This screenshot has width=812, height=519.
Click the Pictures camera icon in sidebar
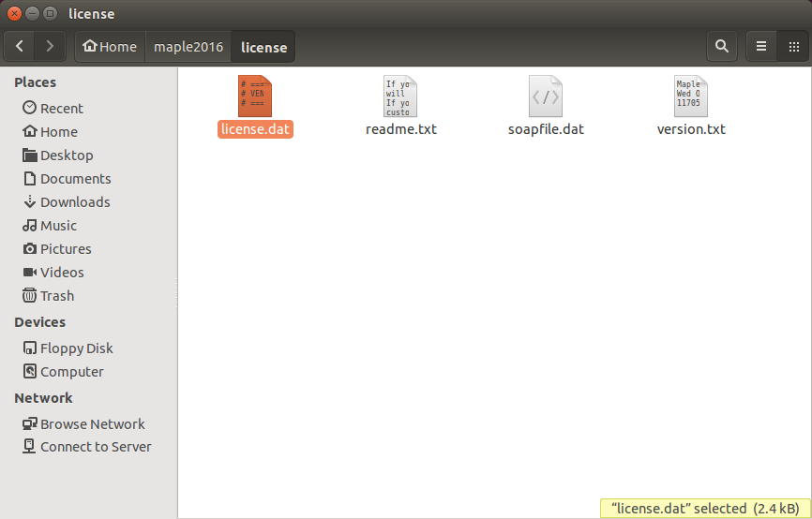point(29,249)
